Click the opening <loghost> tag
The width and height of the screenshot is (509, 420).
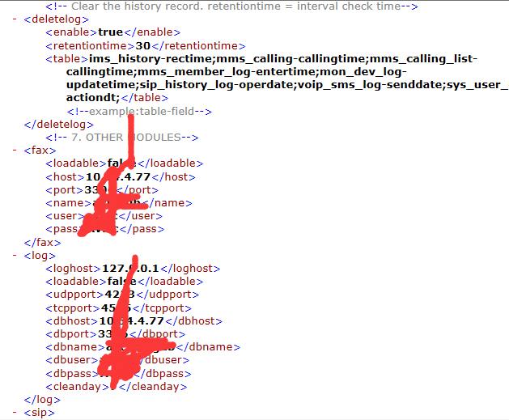coord(74,269)
